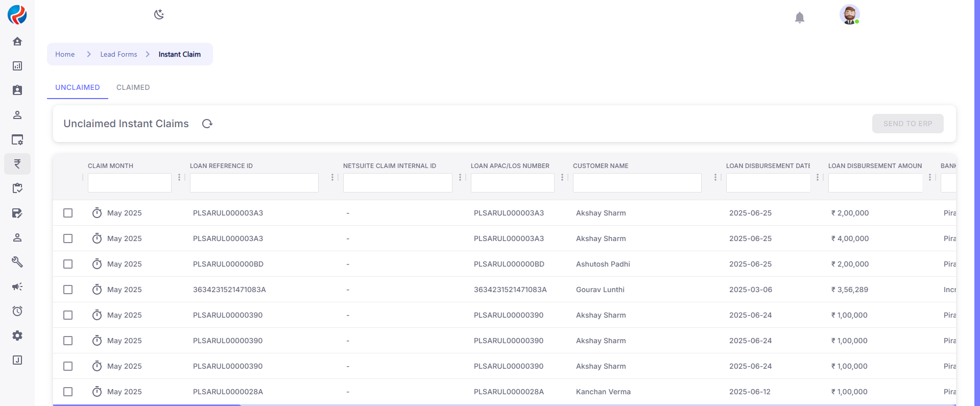Open Claim Month column options menu

(179, 177)
